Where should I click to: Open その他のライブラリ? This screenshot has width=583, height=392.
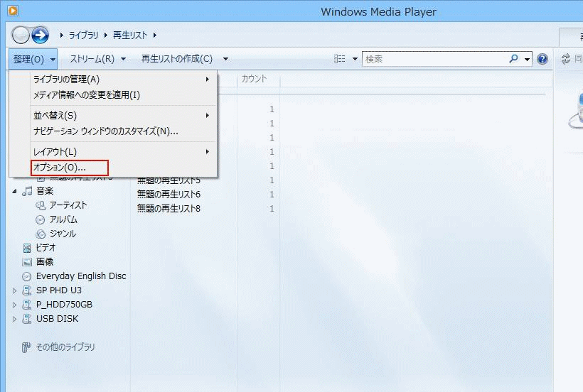[65, 347]
